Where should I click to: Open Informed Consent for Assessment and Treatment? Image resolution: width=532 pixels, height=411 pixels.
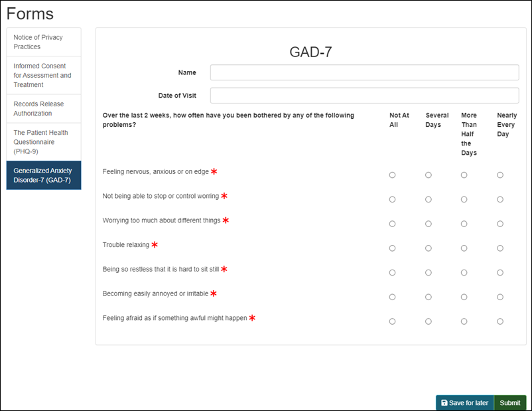[x=44, y=75]
